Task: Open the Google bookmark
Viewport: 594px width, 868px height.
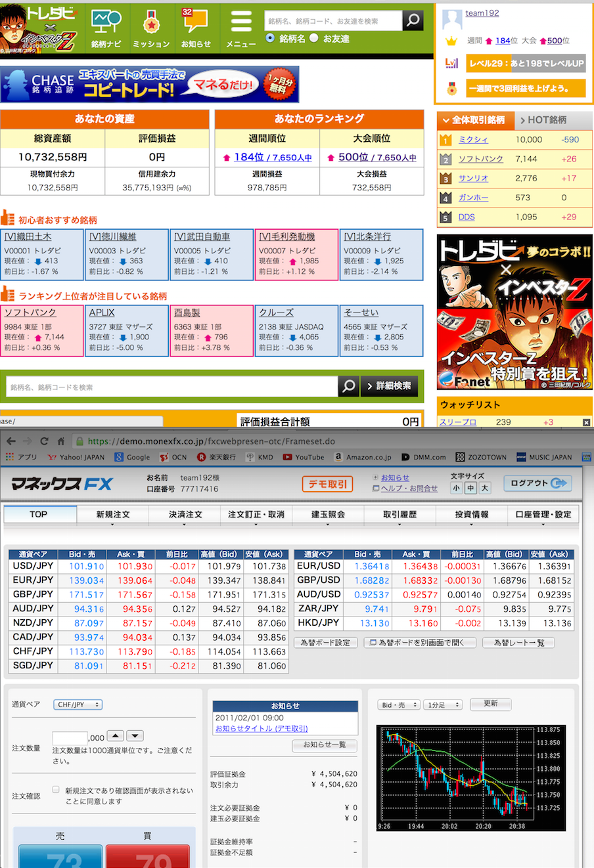Action: click(133, 457)
